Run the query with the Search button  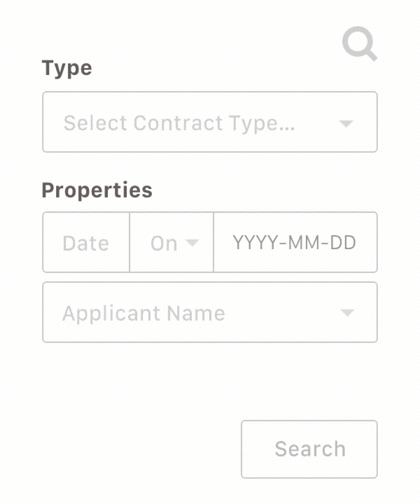coord(309,449)
